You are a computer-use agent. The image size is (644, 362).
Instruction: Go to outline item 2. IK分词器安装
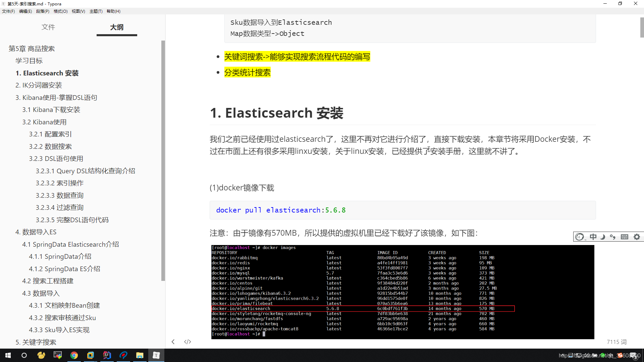[39, 85]
